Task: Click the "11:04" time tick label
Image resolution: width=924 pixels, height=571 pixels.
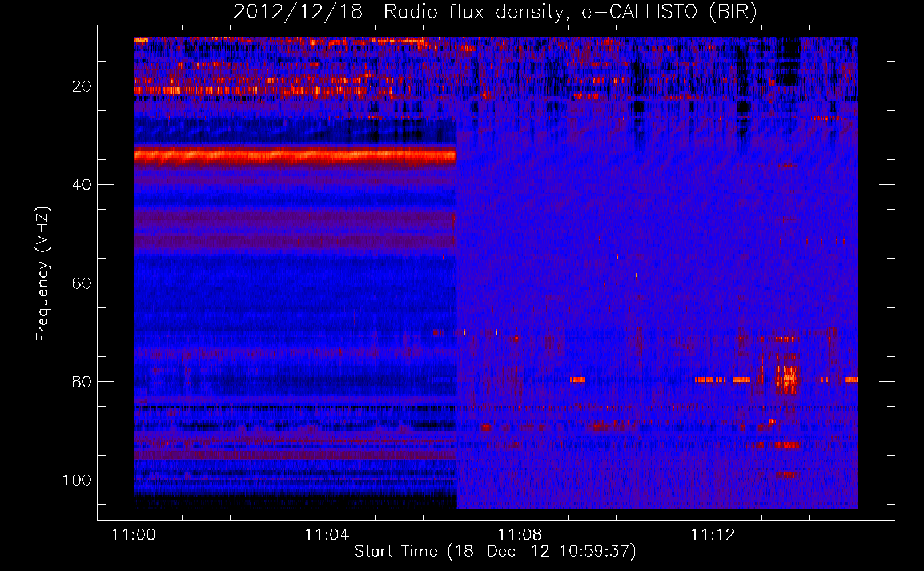Action: coord(327,535)
